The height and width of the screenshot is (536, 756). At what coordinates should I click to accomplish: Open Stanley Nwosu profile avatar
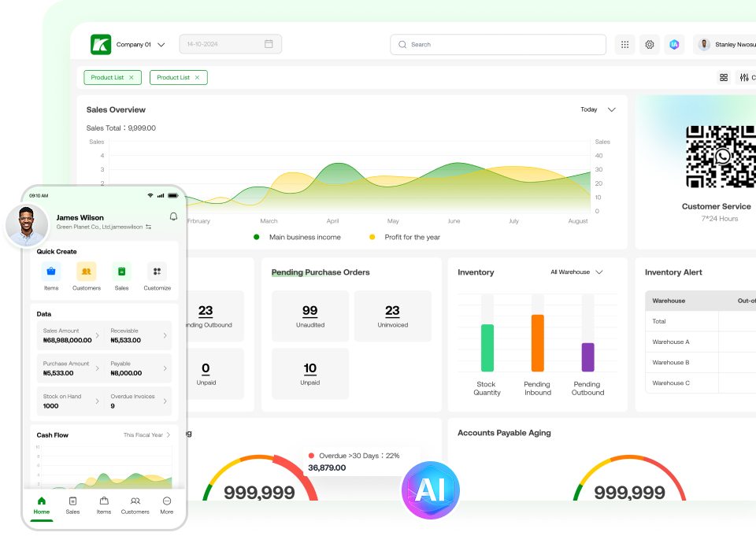704,44
